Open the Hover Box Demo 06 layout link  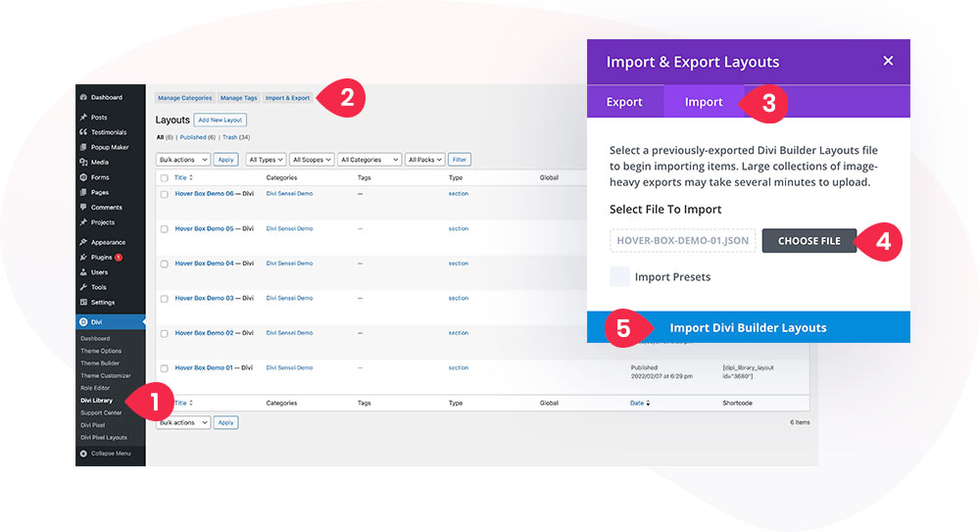[x=204, y=194]
